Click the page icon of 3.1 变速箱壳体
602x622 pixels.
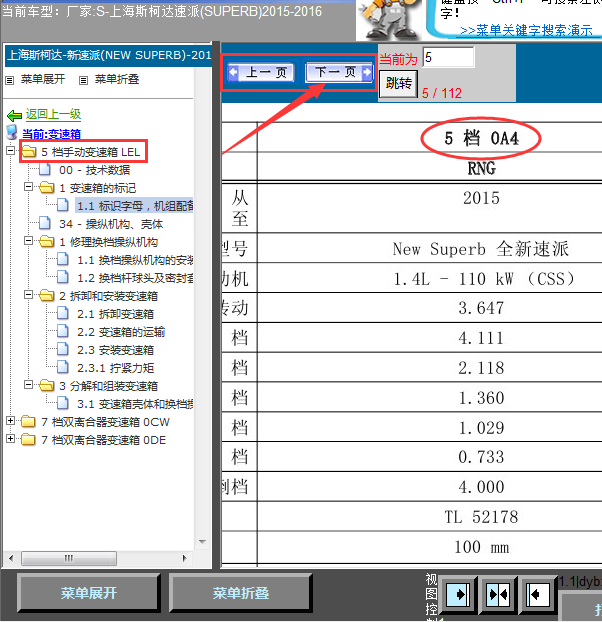click(x=63, y=403)
